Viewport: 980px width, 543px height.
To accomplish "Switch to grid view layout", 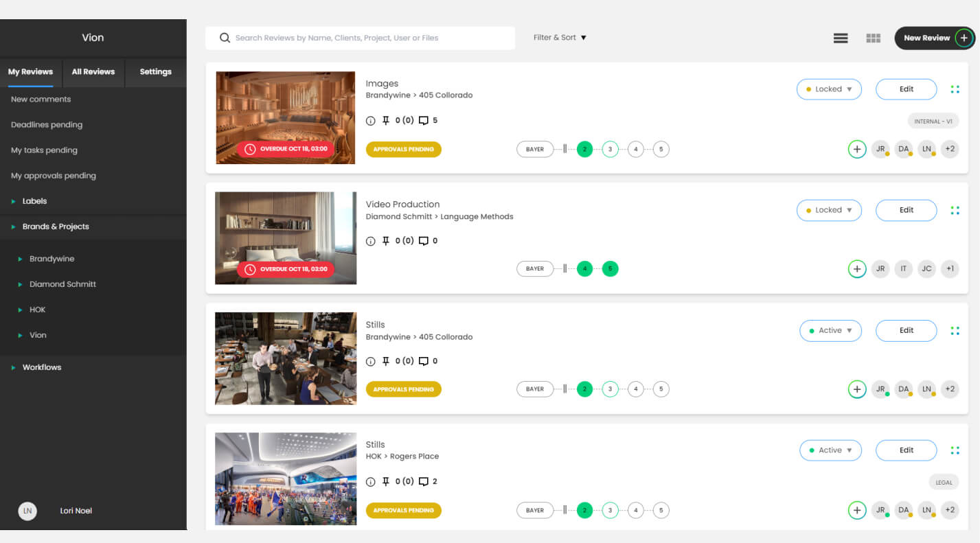I will (x=873, y=38).
